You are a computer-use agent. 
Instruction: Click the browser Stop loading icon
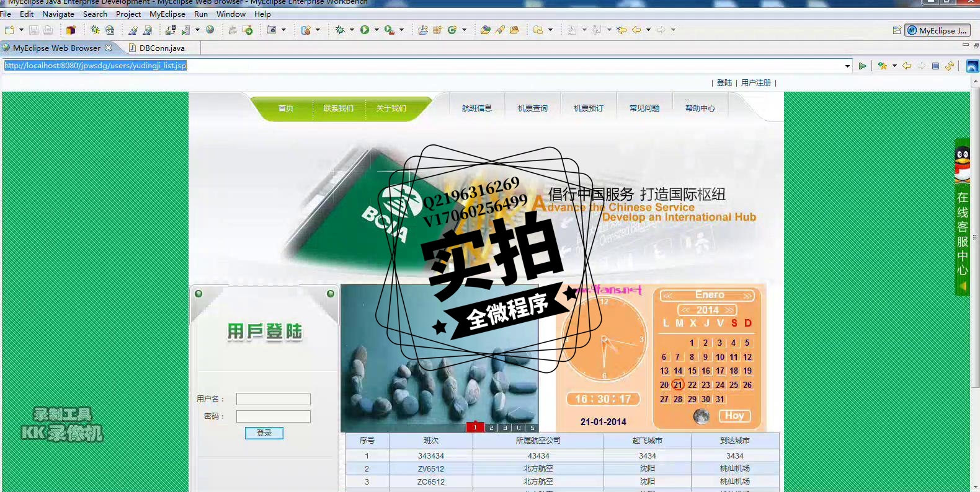[x=935, y=66]
